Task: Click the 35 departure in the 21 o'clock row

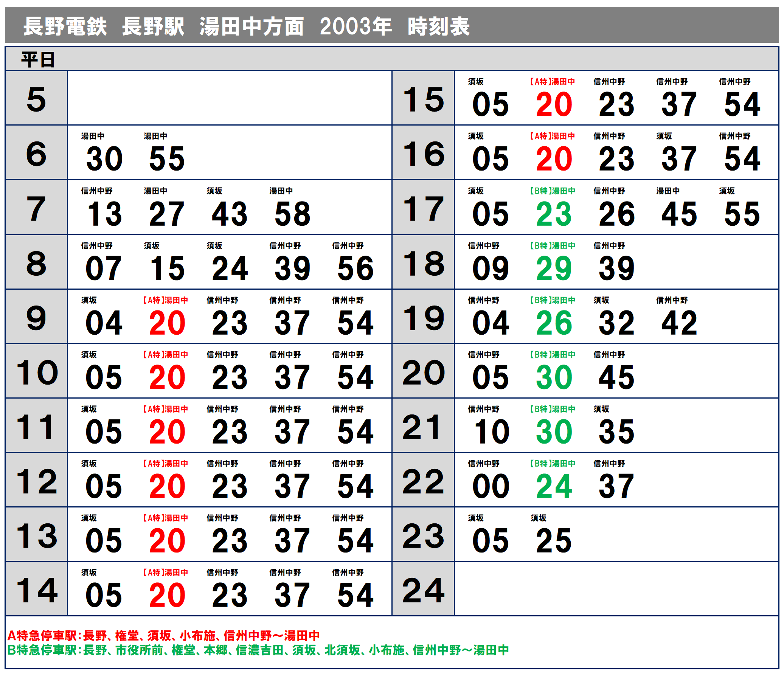Action: point(616,432)
